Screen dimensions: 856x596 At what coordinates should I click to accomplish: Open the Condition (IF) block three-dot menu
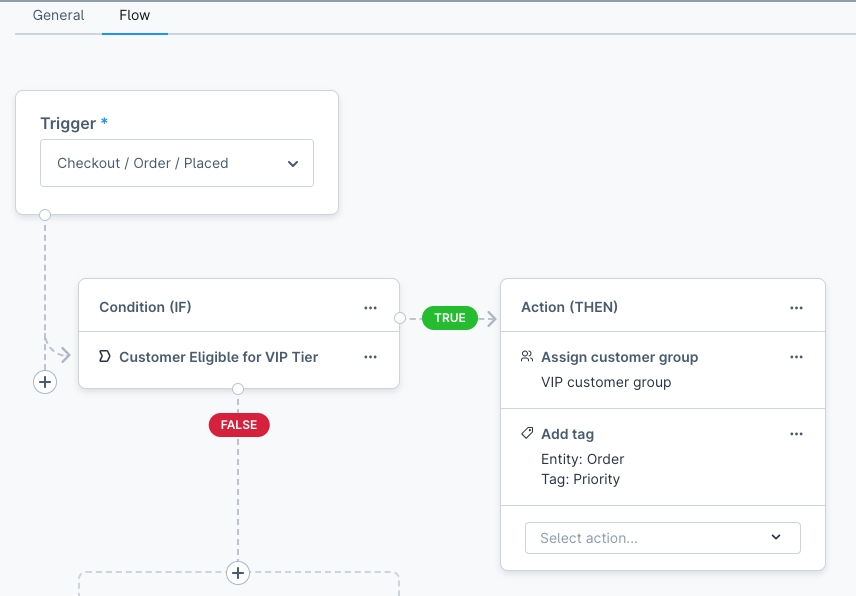click(x=370, y=308)
